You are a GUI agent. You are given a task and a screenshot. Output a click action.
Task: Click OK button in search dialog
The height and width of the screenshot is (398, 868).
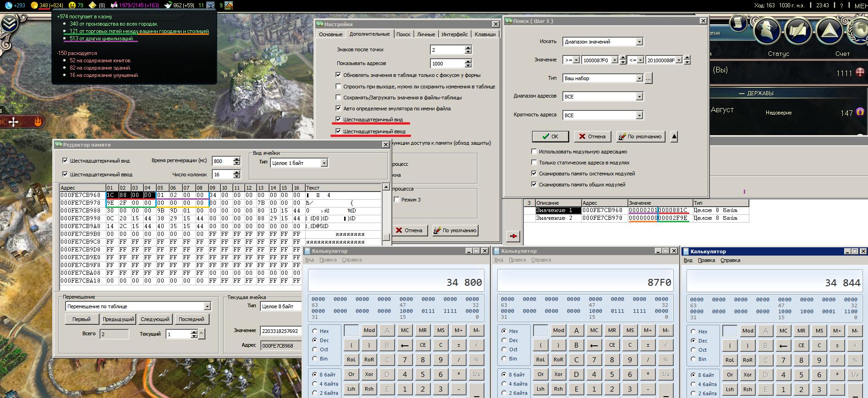[550, 136]
